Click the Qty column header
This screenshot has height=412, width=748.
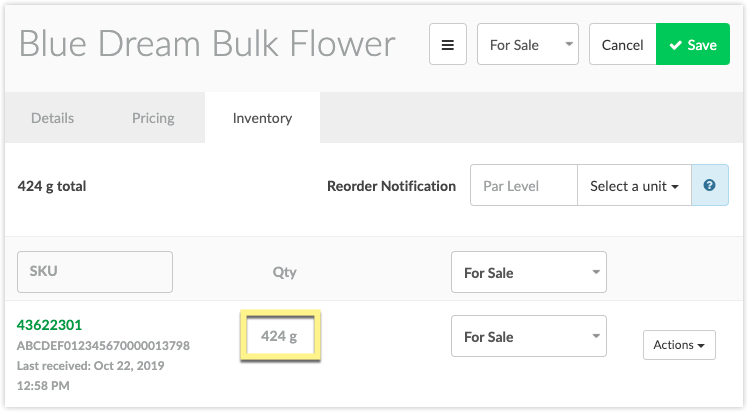pyautogui.click(x=284, y=272)
